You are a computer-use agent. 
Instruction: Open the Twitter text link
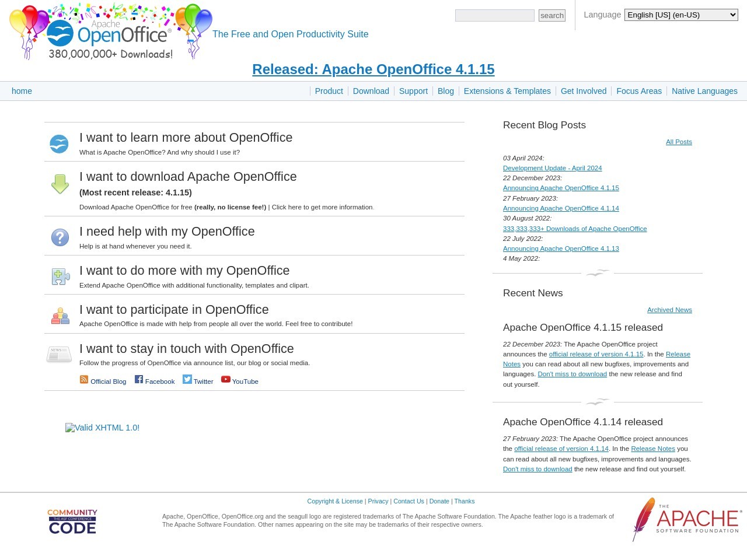pos(203,381)
